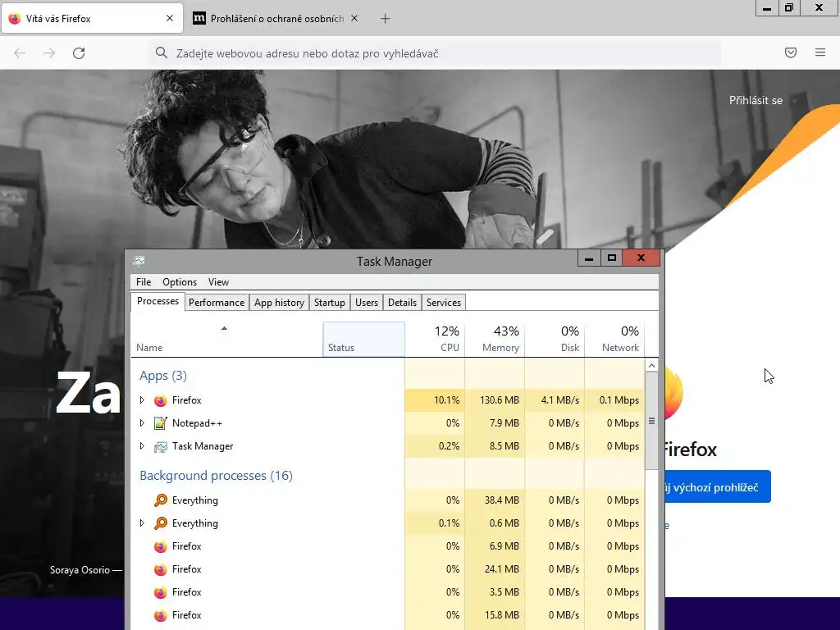
Task: Click the '130.6 MB' memory value for Firefox
Action: (500, 400)
